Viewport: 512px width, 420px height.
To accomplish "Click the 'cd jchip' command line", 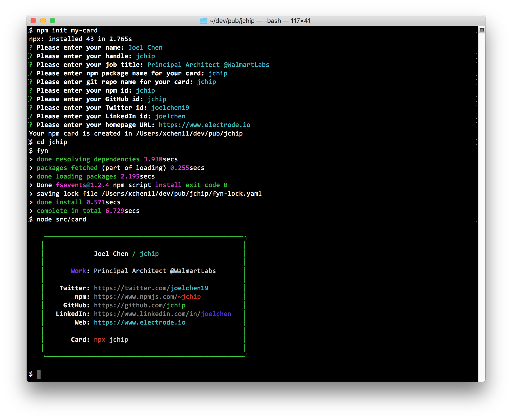I will (52, 142).
